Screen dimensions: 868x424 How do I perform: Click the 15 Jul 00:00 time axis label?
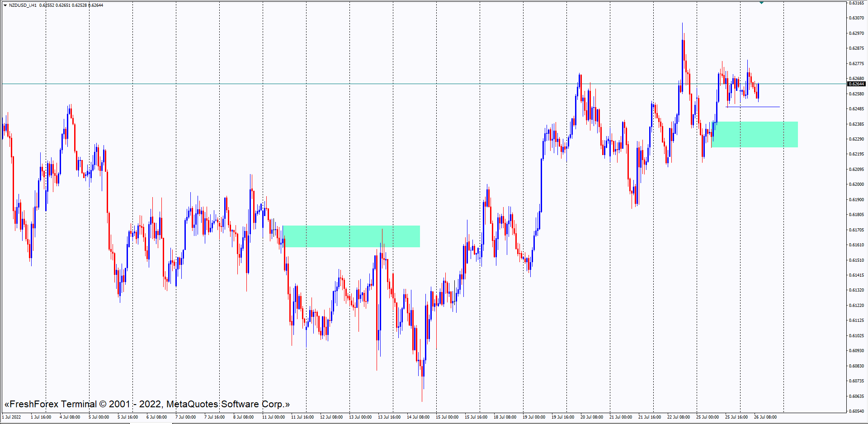(447, 417)
